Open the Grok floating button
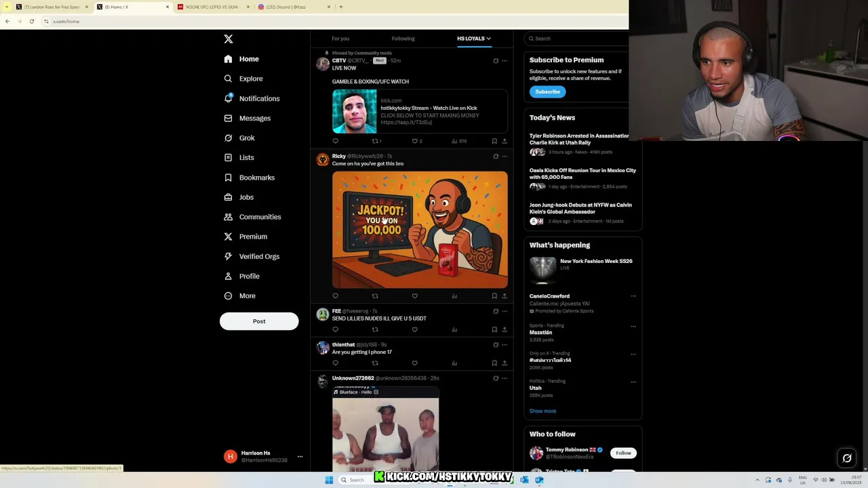 (x=847, y=458)
